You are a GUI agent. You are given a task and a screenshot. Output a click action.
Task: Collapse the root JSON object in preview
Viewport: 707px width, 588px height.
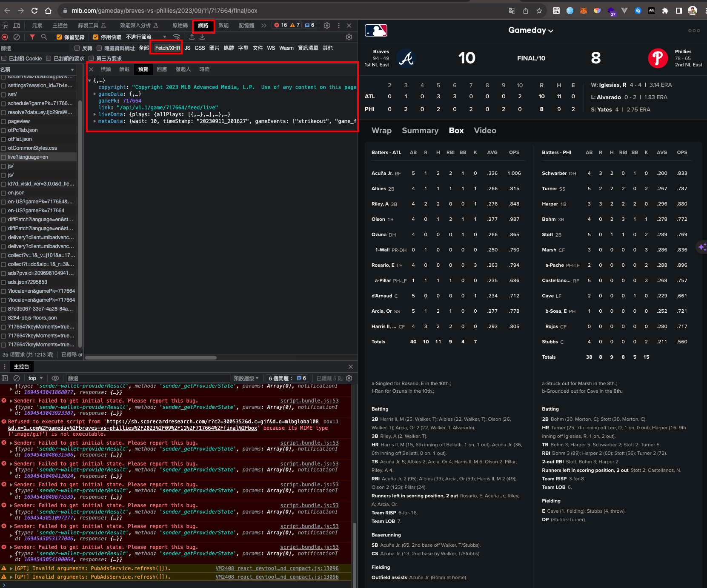coord(89,80)
